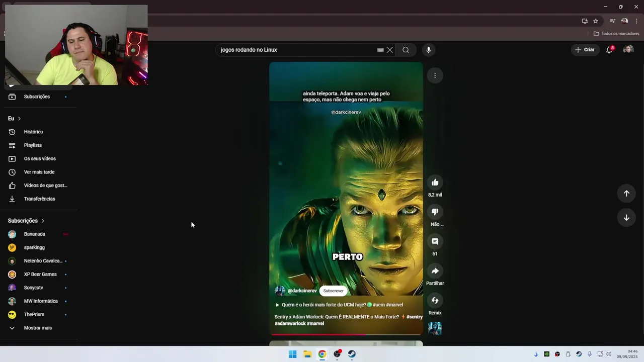Screen dimensions: 644x362
Task: Open the Todos os marcadores folder
Action: click(x=616, y=34)
